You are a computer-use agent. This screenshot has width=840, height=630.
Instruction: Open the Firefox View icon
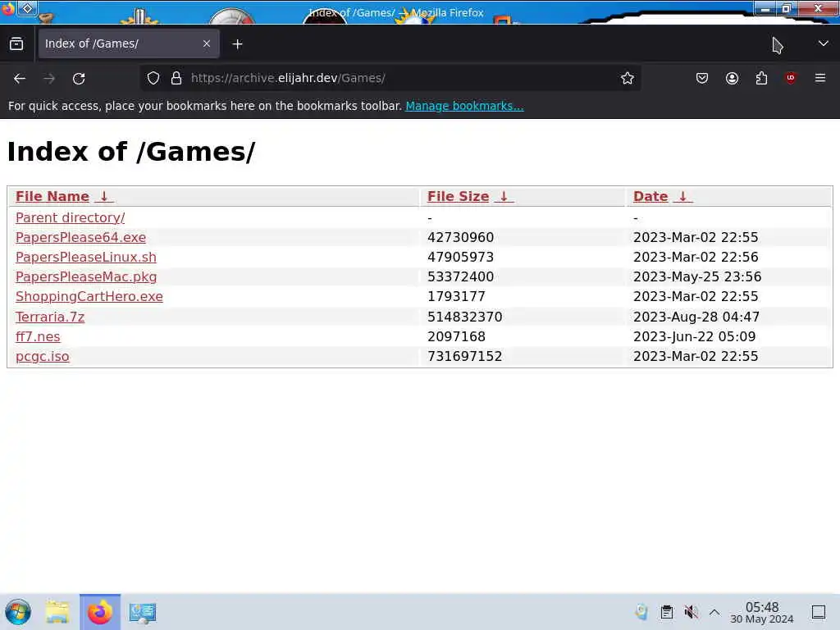tap(16, 44)
